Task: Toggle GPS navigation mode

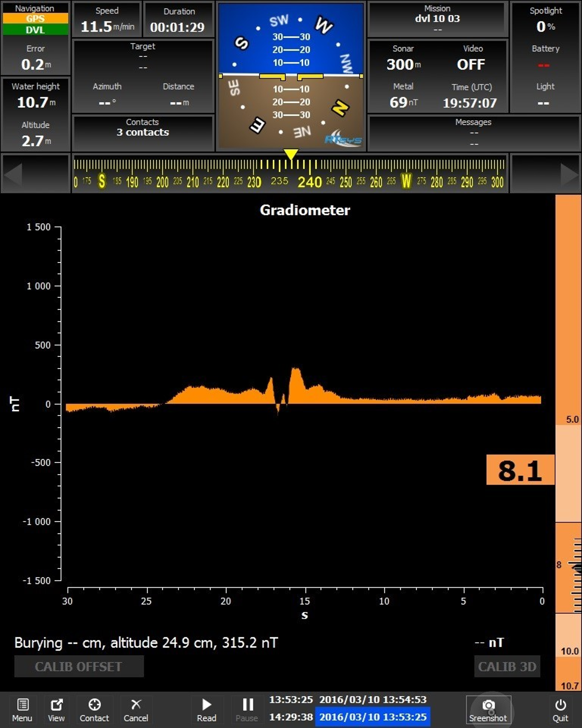Action: click(35, 18)
